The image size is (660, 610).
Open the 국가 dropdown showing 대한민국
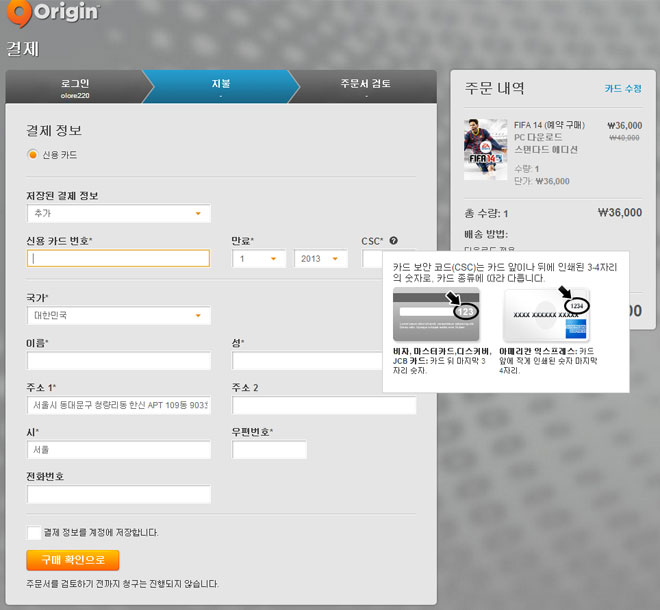click(119, 315)
